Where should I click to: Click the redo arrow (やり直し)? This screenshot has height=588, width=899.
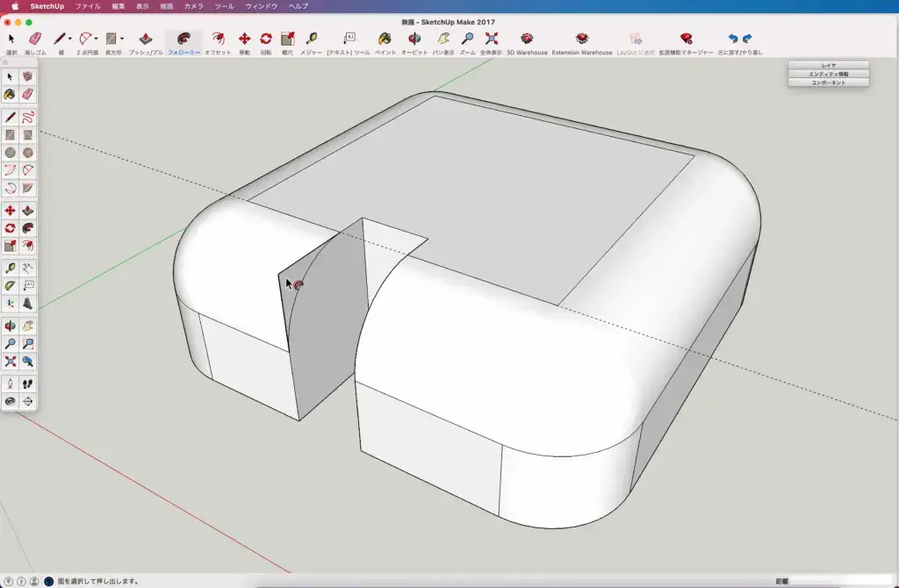click(747, 39)
